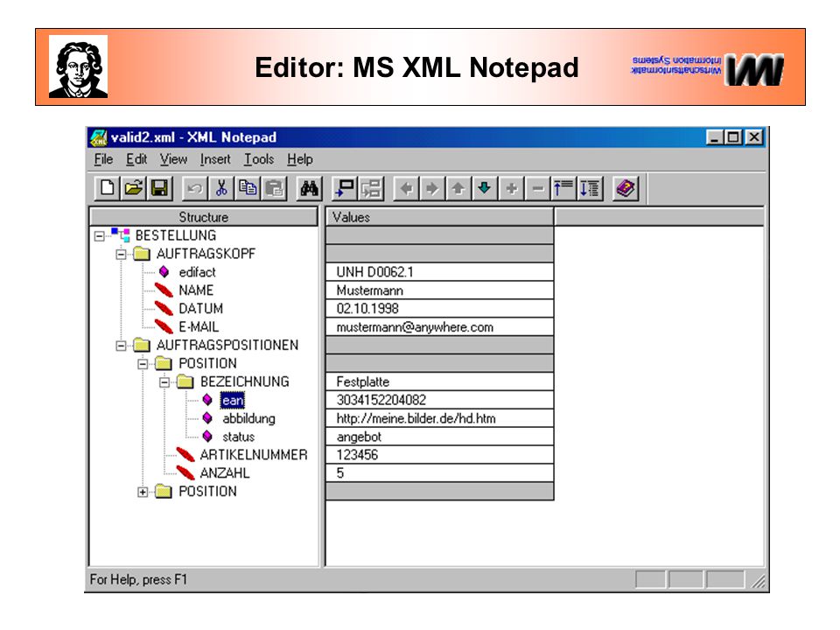Click the value field 'Festplatte'

click(x=440, y=381)
